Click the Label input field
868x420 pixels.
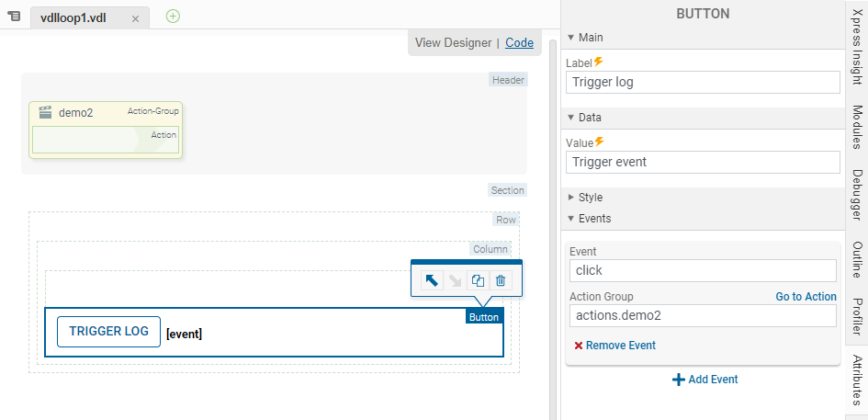(x=703, y=82)
